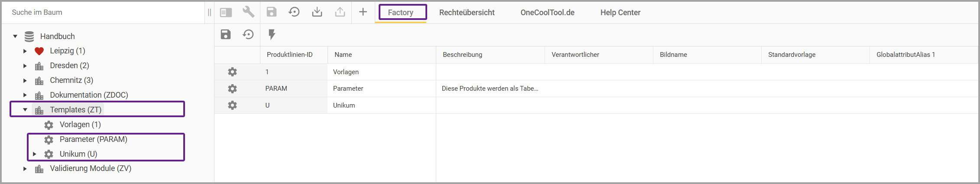Click the reset icon beside the lightning bolt
The height and width of the screenshot is (184, 980).
tap(248, 34)
